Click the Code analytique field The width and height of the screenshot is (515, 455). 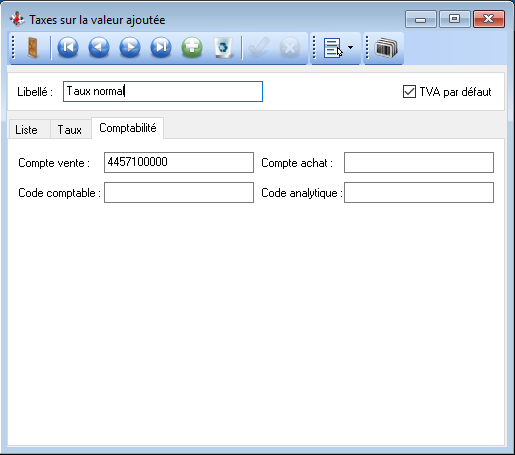419,192
